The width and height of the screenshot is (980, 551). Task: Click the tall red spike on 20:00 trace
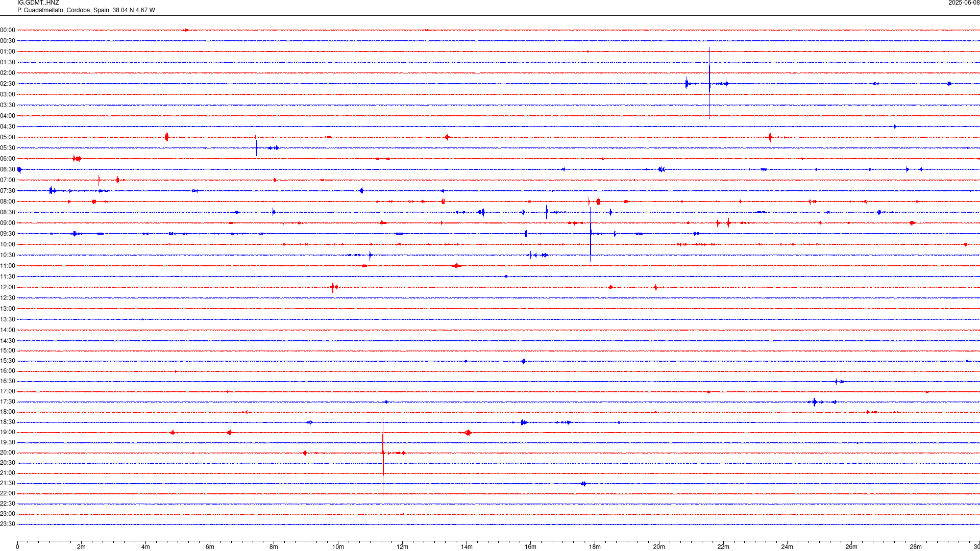click(383, 456)
